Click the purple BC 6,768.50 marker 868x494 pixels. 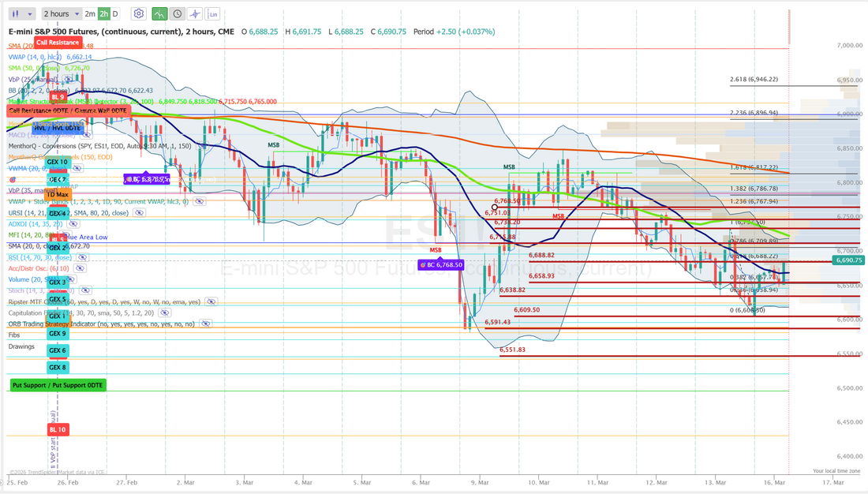tap(440, 265)
